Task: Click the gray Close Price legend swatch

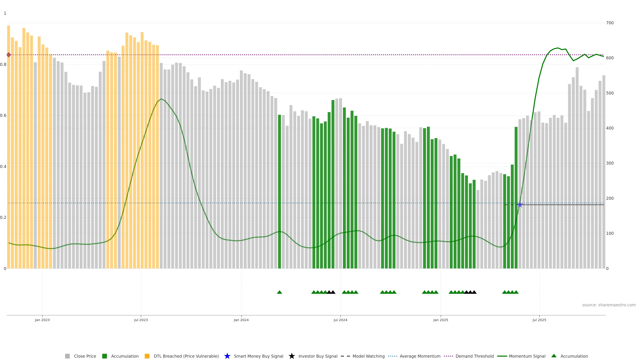Action: (x=67, y=356)
